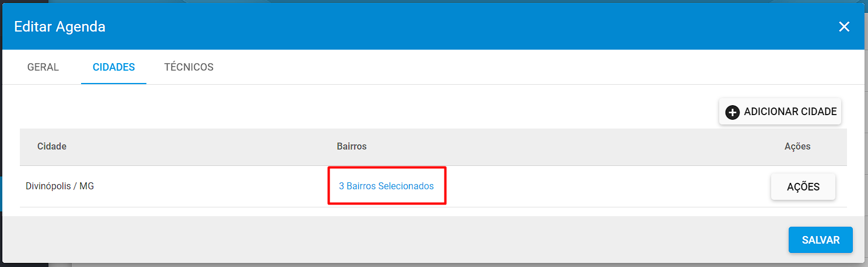
Task: Click the Bairros column header
Action: [352, 146]
